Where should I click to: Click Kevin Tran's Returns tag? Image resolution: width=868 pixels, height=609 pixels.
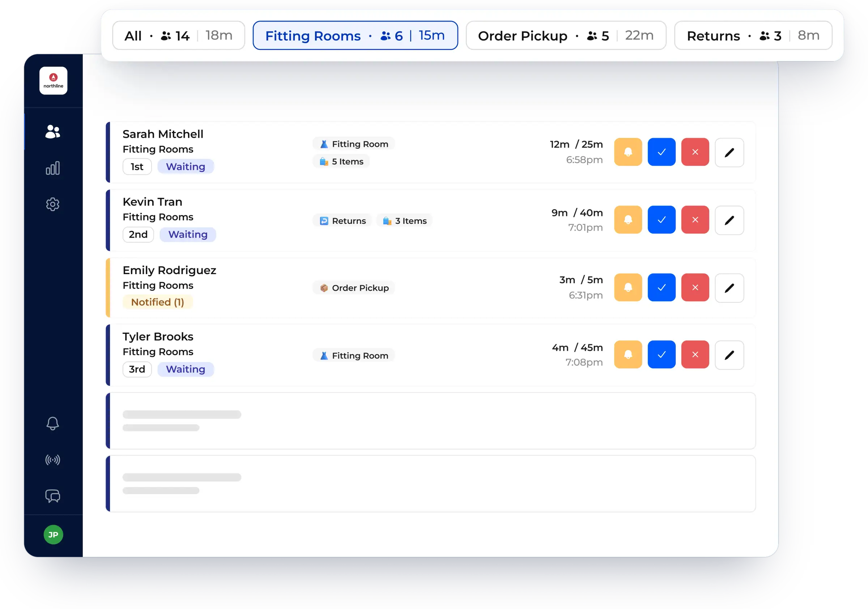(x=342, y=221)
